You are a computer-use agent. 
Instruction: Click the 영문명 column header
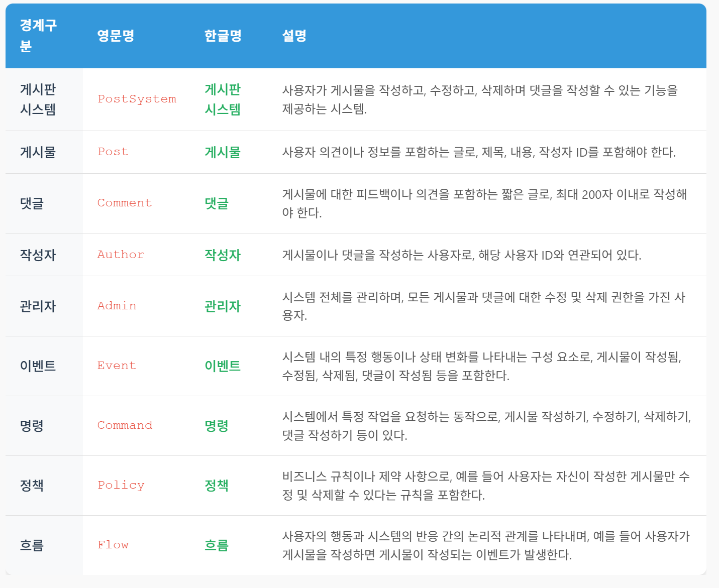coord(116,36)
